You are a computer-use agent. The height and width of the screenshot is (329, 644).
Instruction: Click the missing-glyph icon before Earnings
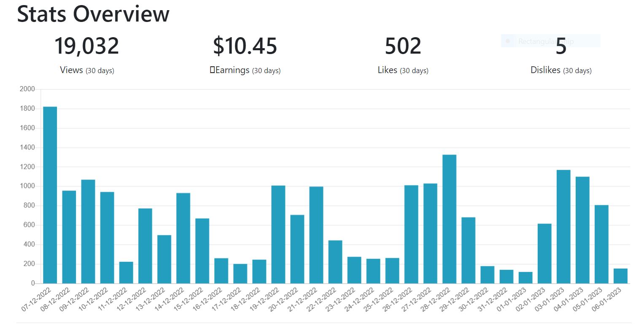point(212,70)
